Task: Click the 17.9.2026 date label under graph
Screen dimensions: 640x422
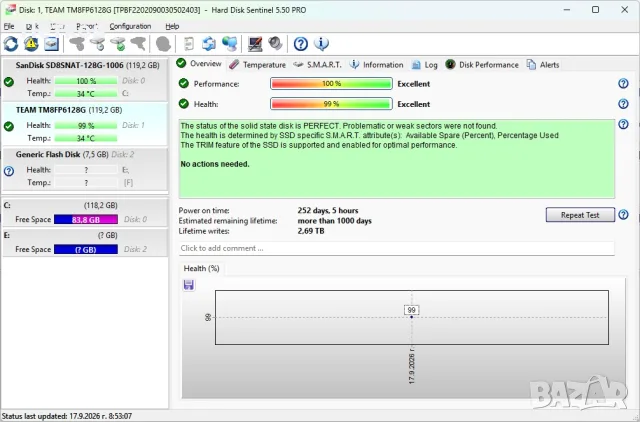Action: (411, 366)
